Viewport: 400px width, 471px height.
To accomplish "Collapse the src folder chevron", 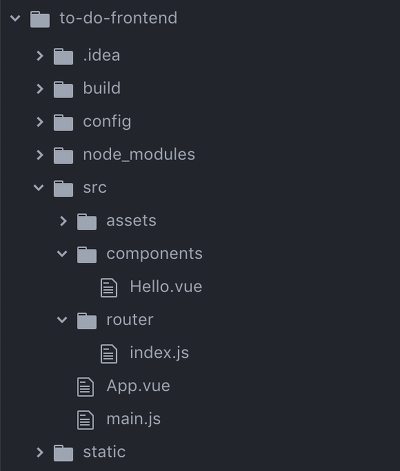I will click(39, 188).
